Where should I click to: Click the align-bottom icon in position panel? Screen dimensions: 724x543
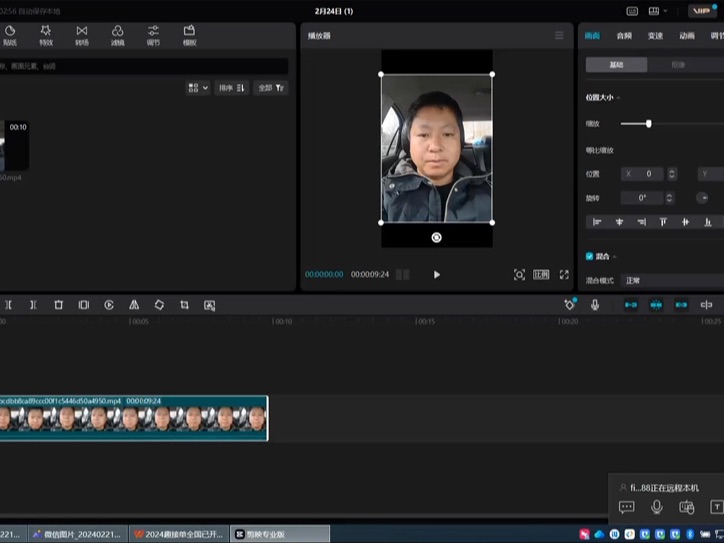click(708, 222)
